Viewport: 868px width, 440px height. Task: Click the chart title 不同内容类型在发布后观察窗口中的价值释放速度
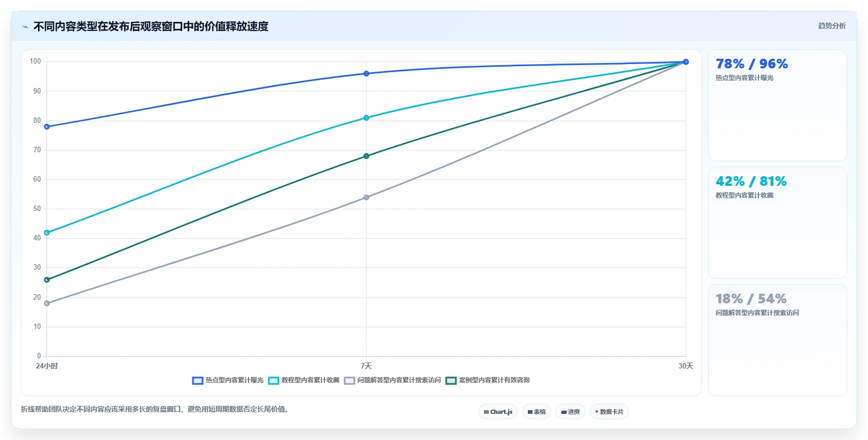coord(151,27)
